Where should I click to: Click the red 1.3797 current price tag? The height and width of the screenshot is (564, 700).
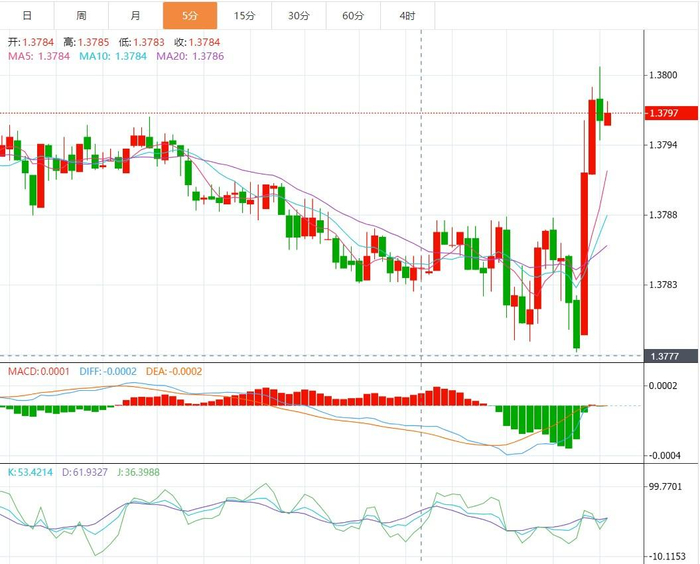click(671, 113)
